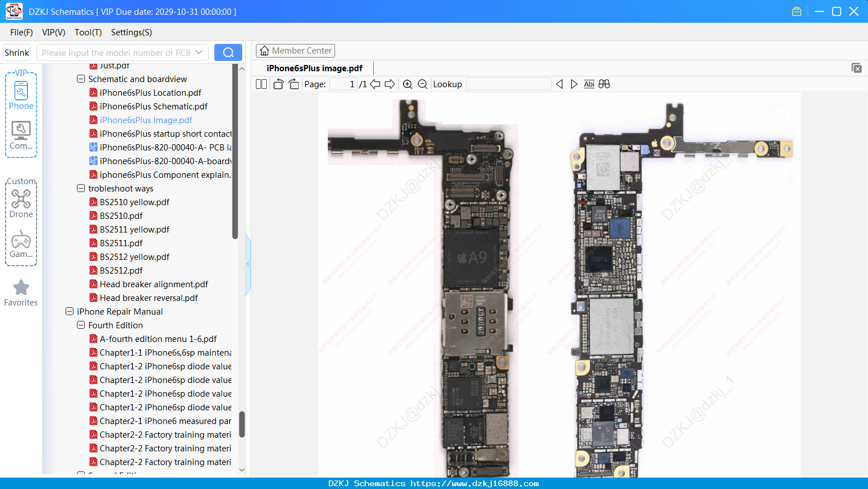Collapse the iPhone Repair Manual folder
Screen dimensions: 868x489
click(x=70, y=312)
